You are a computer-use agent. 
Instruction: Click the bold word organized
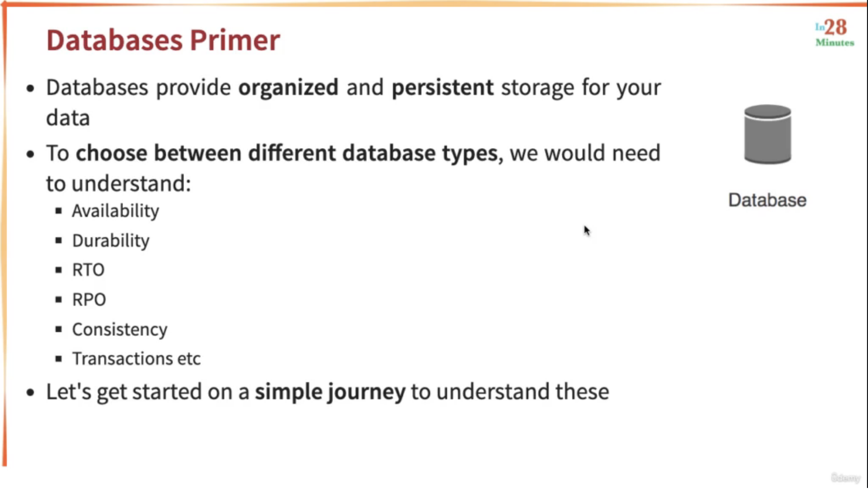[x=288, y=87]
